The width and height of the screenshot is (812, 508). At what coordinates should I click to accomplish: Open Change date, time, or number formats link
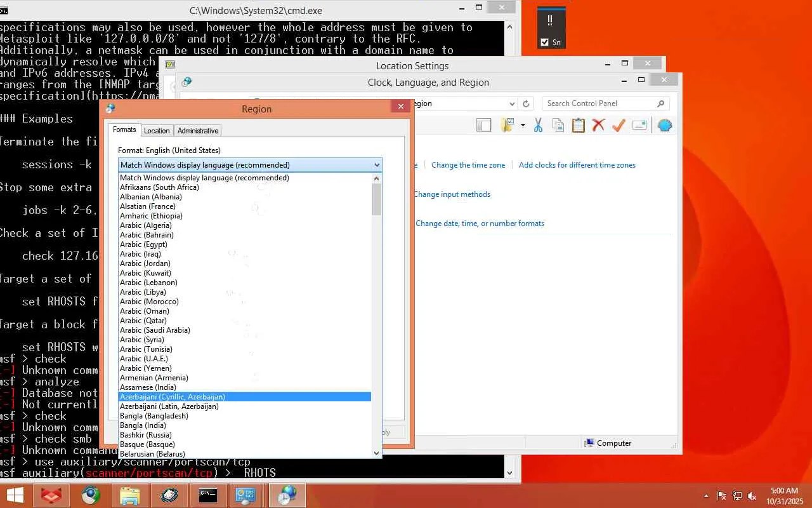pos(480,224)
